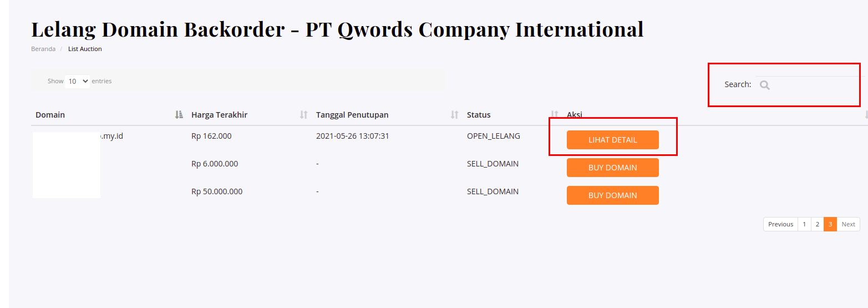Screen dimensions: 868x308
Task: Open the show entries dropdown
Action: pyautogui.click(x=77, y=81)
